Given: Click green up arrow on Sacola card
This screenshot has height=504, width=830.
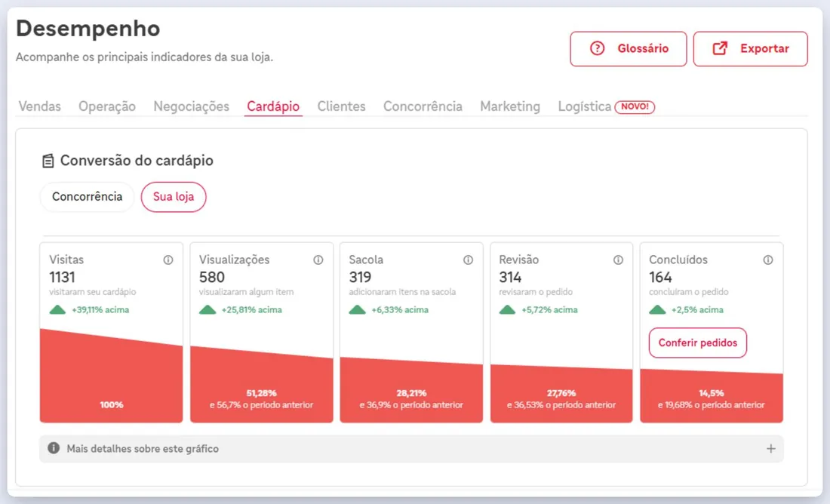Looking at the screenshot, I should [358, 309].
